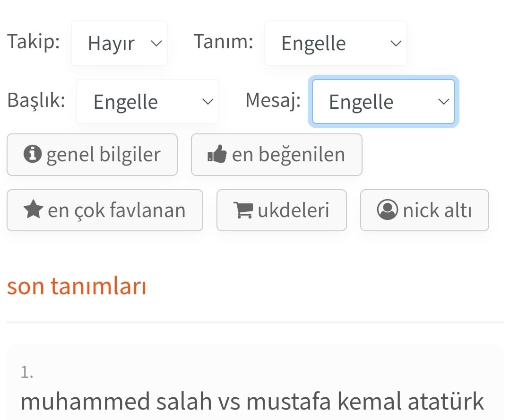
Task: Open the son tanımları heading link
Action: point(77,286)
